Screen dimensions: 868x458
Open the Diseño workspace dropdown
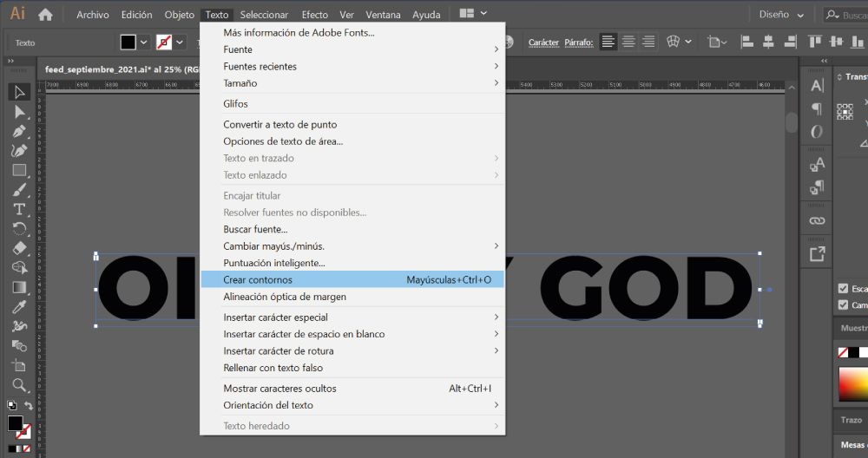coord(781,14)
